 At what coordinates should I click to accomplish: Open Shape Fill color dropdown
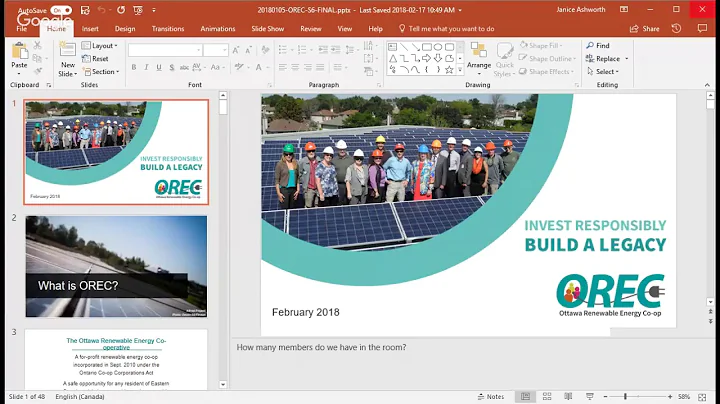tap(541, 45)
